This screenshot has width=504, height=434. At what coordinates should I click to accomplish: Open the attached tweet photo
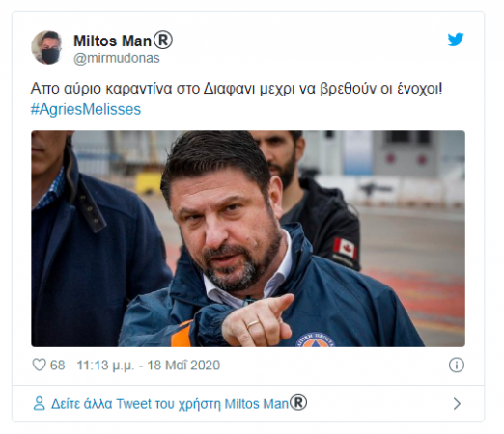(x=248, y=238)
